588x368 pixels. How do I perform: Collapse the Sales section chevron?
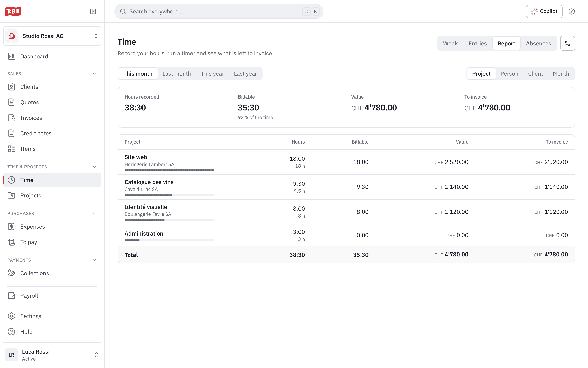tap(94, 74)
